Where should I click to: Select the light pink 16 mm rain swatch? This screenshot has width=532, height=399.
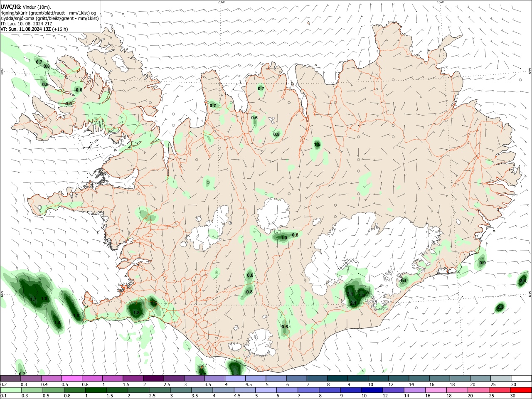click(436, 390)
